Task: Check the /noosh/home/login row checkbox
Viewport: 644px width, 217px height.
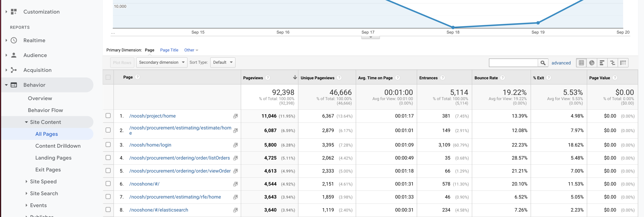Action: (x=108, y=145)
